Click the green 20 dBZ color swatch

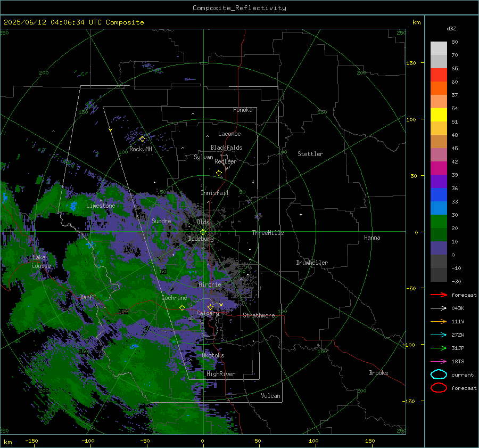439,221
